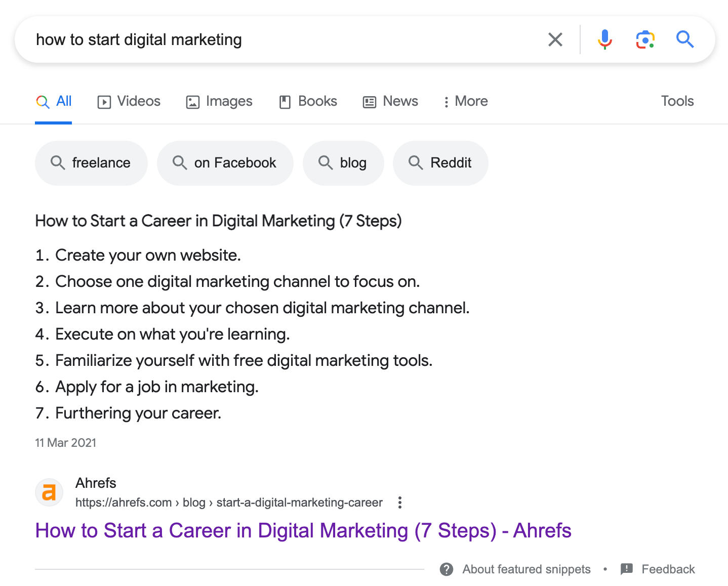The height and width of the screenshot is (586, 728).
Task: Click the magnifier icon inside the freelance chip
Action: click(x=57, y=163)
